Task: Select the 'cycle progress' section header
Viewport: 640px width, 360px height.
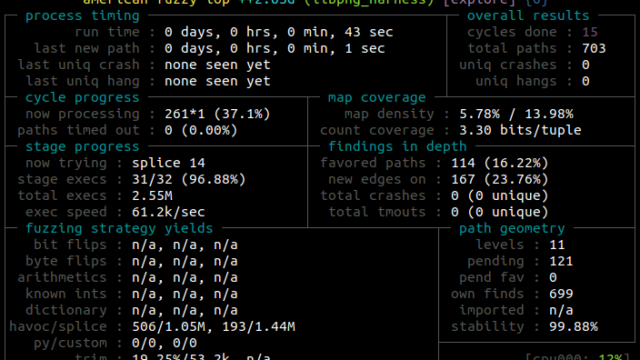Action: click(82, 98)
